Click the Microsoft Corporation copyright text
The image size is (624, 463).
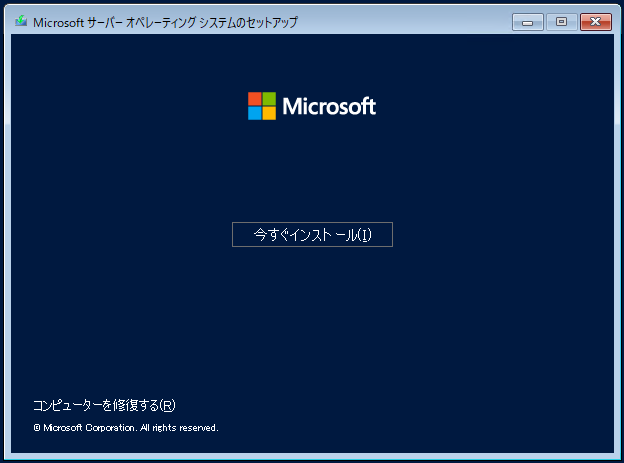[x=126, y=428]
